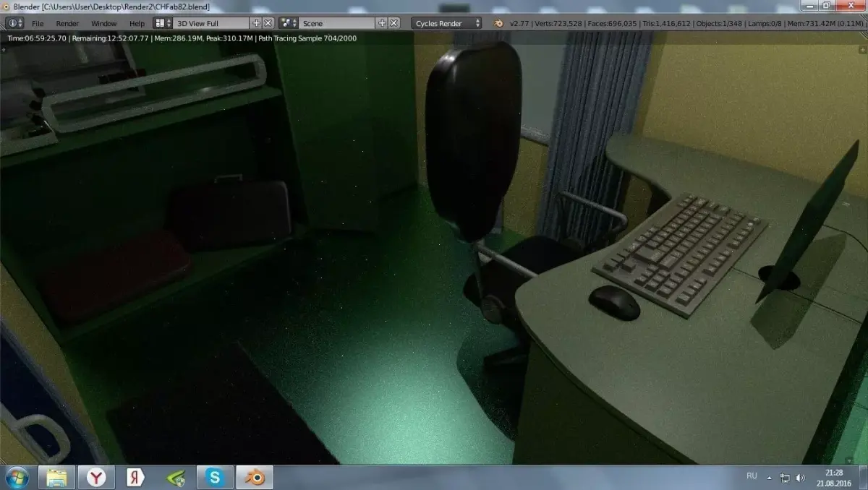Click the Mem:731.42M statistic

click(811, 23)
